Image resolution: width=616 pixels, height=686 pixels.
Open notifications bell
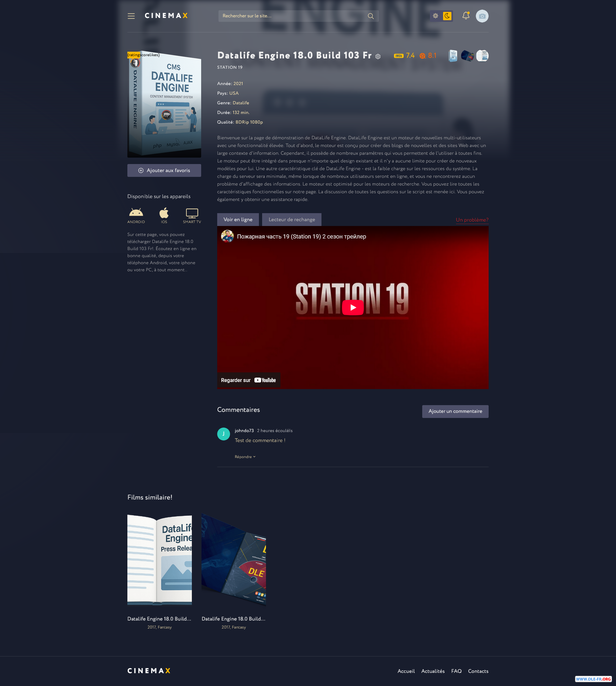(x=466, y=16)
